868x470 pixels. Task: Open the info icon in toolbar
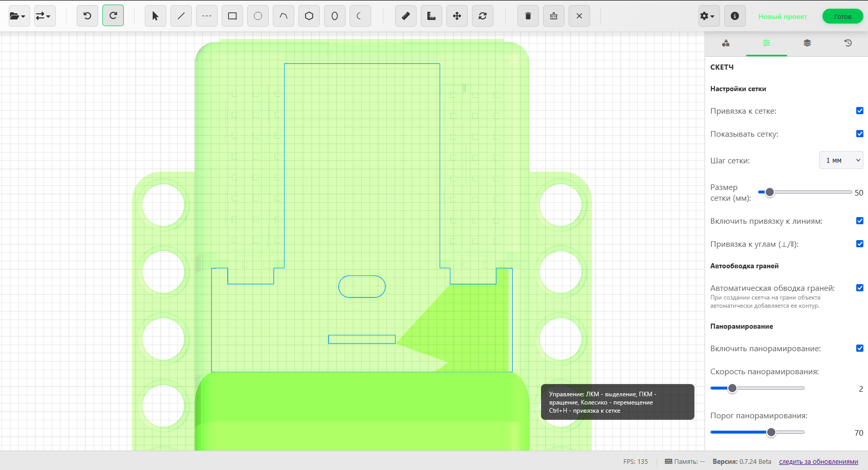coord(735,16)
